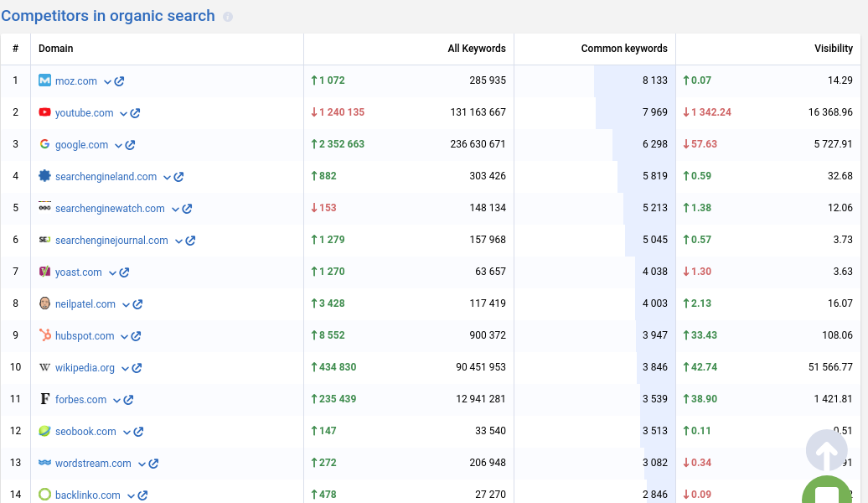The image size is (868, 503).
Task: Expand the searchengineland.com dropdown chevron
Action: 167,177
